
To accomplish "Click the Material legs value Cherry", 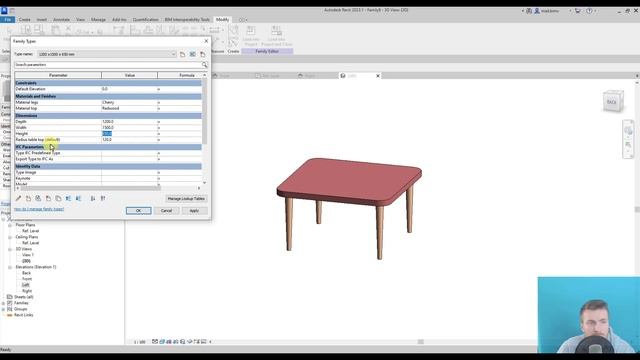I will pyautogui.click(x=129, y=102).
